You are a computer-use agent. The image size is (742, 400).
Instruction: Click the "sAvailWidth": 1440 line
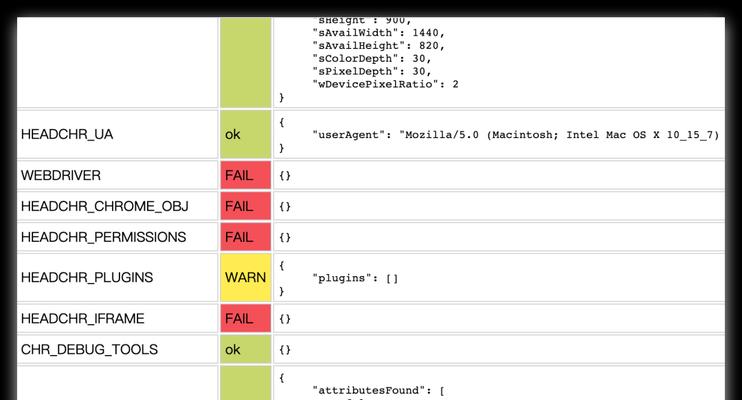pyautogui.click(x=379, y=33)
